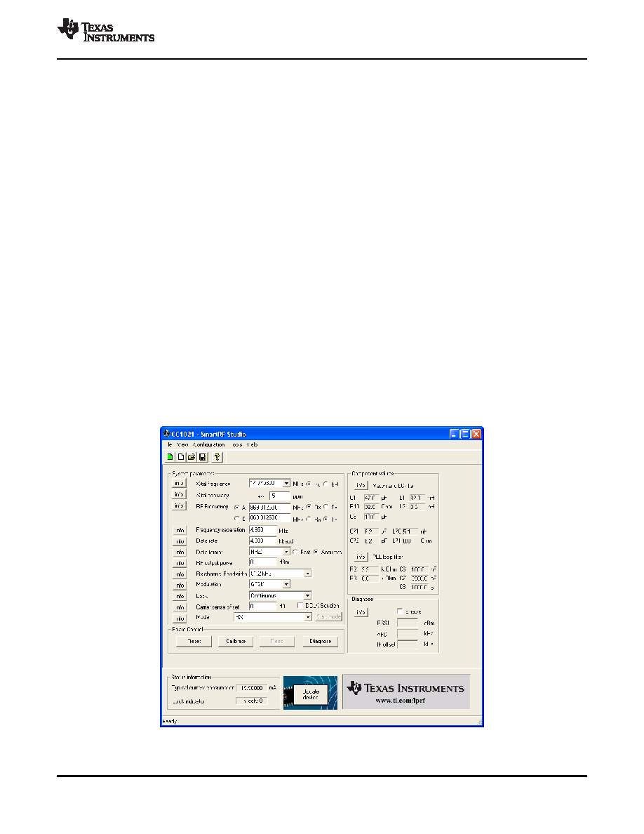Click the typical current consumption value
Image resolution: width=644 pixels, height=834 pixels.
coord(252,688)
